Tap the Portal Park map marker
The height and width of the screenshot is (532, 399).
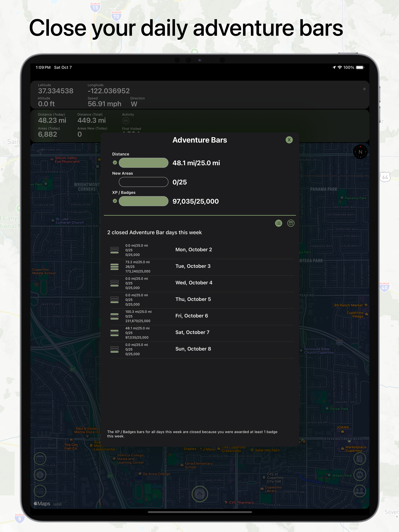[x=327, y=408]
